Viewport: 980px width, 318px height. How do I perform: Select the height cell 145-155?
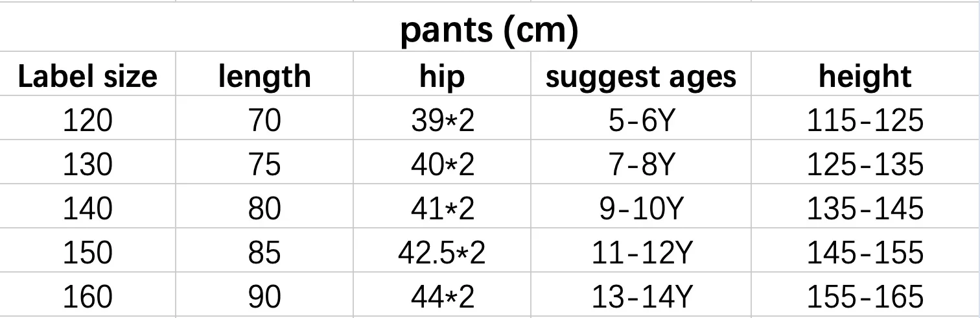865,251
